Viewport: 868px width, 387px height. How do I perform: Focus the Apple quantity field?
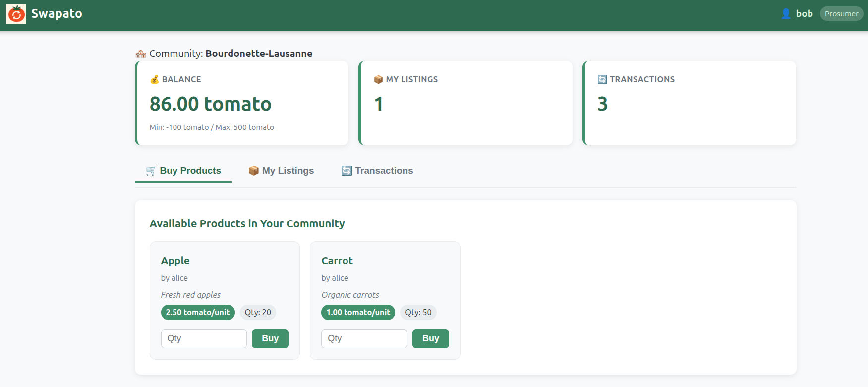(204, 338)
